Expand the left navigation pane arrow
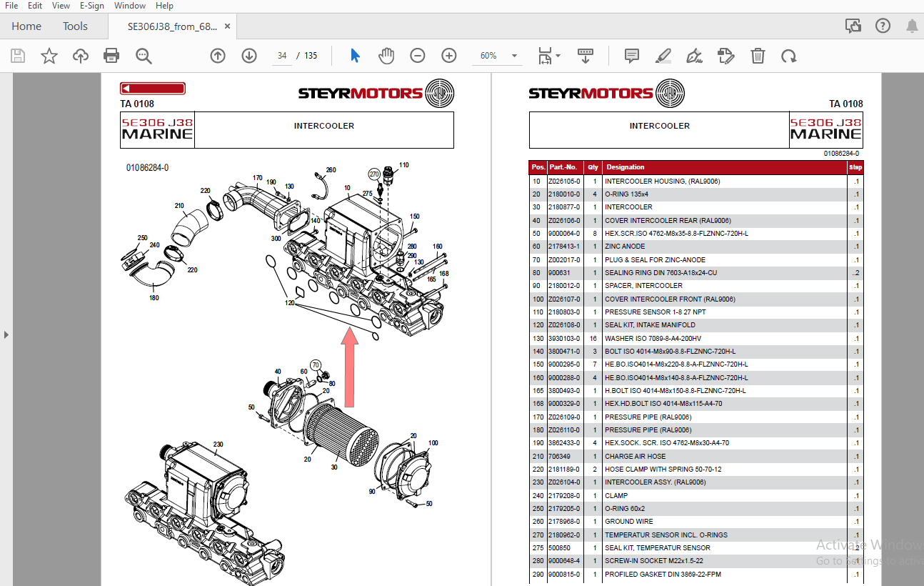This screenshot has width=924, height=586. point(6,334)
